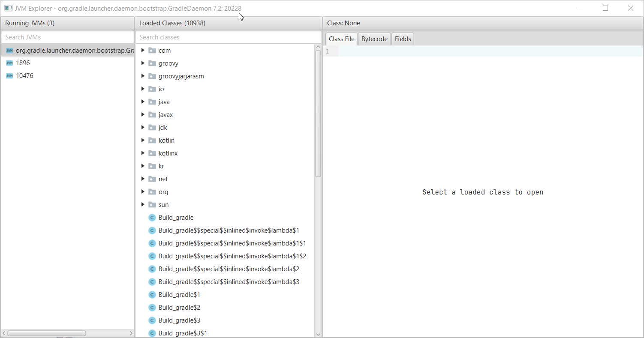Screen dimensions: 644x338
Task: Expand the java package tree arrow
Action: click(143, 102)
